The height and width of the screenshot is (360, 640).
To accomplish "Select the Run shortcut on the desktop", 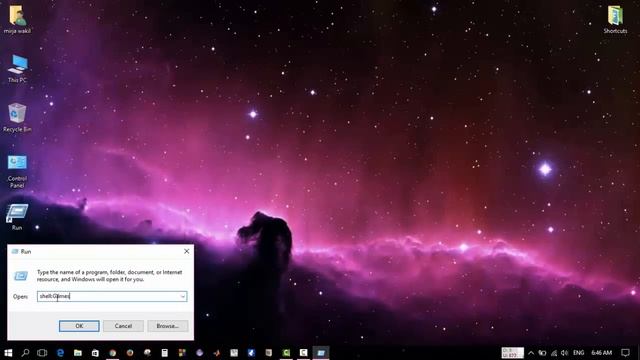I will [17, 217].
